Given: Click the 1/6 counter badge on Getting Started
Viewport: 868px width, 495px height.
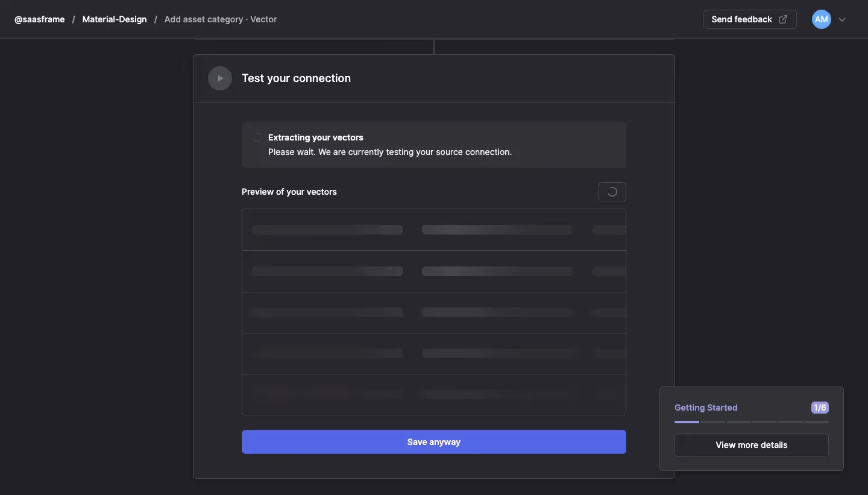Looking at the screenshot, I should pos(820,408).
